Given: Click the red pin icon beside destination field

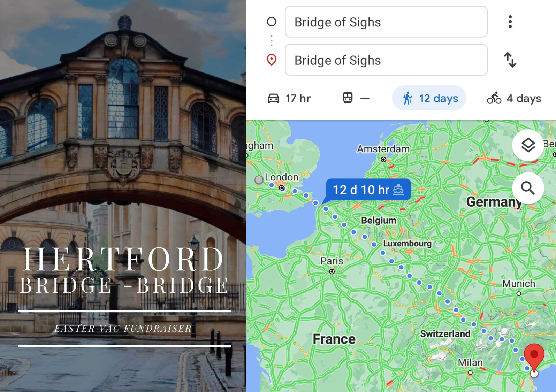Looking at the screenshot, I should 272,60.
